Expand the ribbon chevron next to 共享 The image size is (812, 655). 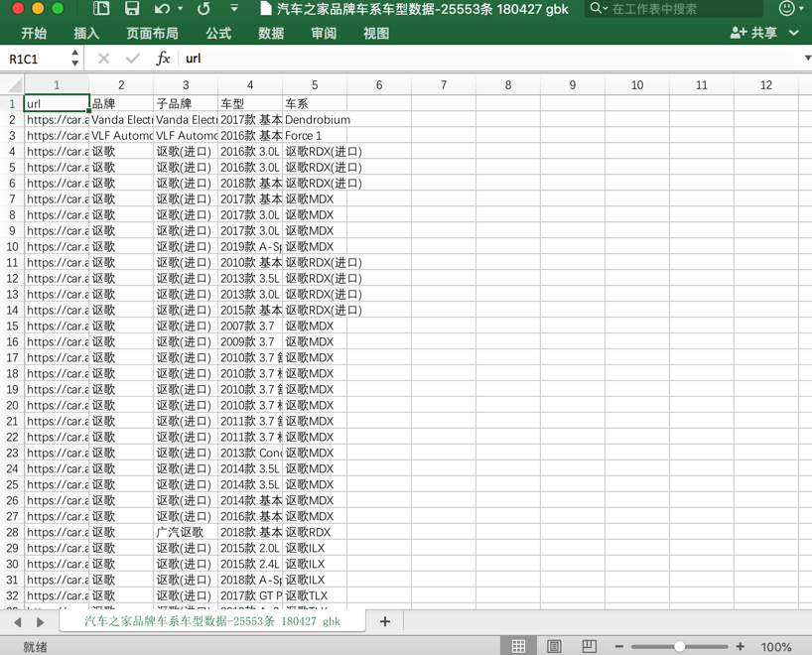point(794,33)
